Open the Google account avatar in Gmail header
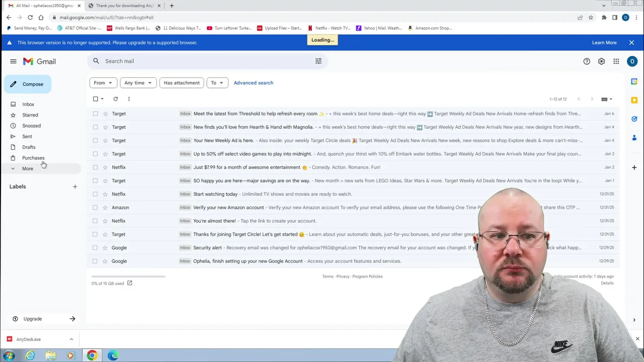Viewport: 644px width, 362px height. point(632,61)
